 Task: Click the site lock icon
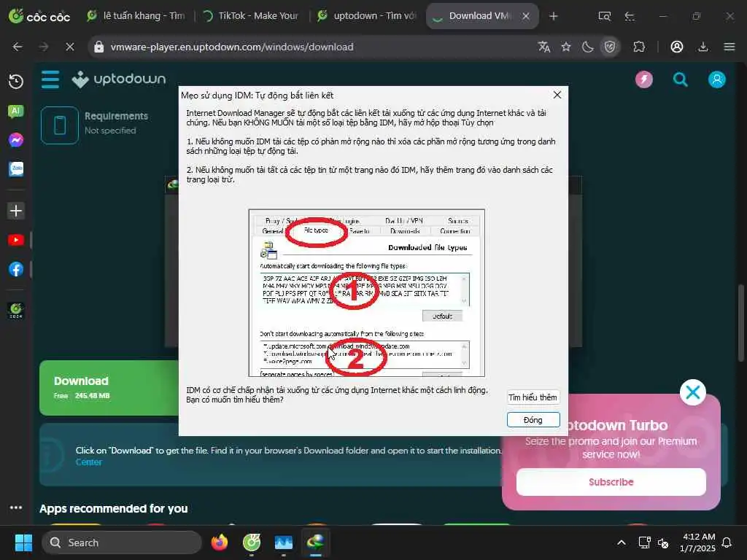coord(98,47)
